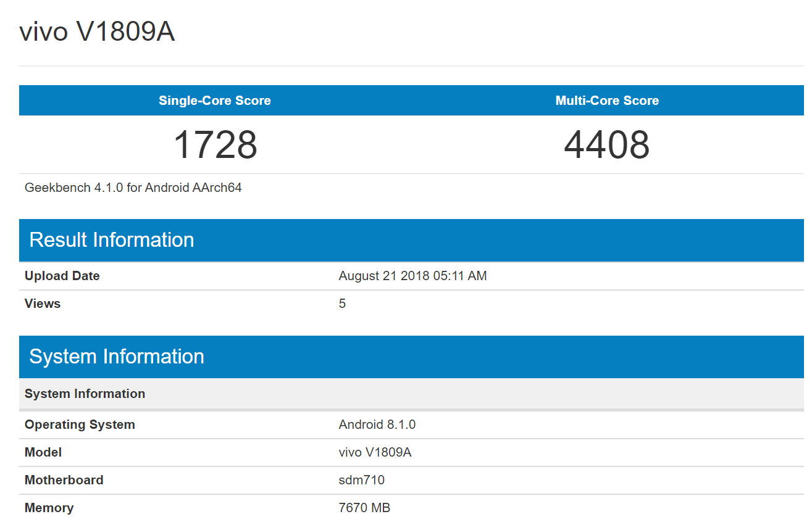Screen dimensions: 812x530
Task: Click the gray System Information subheader row
Action: coord(85,394)
